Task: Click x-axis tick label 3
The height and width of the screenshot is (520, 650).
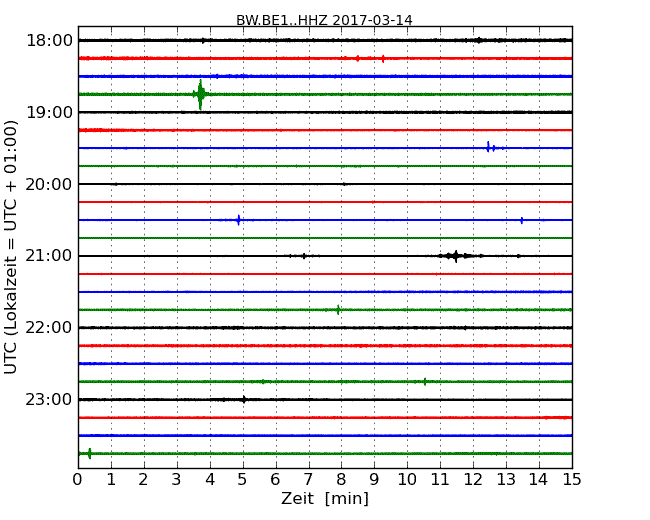Action: pyautogui.click(x=177, y=480)
